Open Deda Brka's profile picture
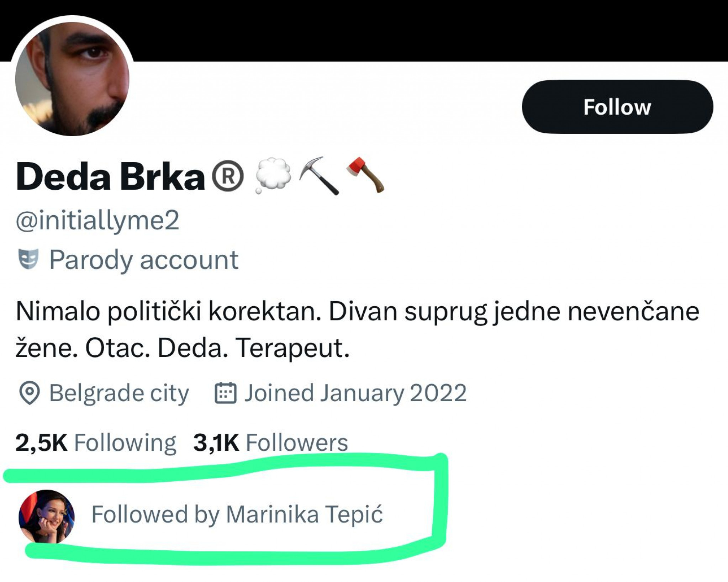The image size is (728, 582). pos(72,79)
